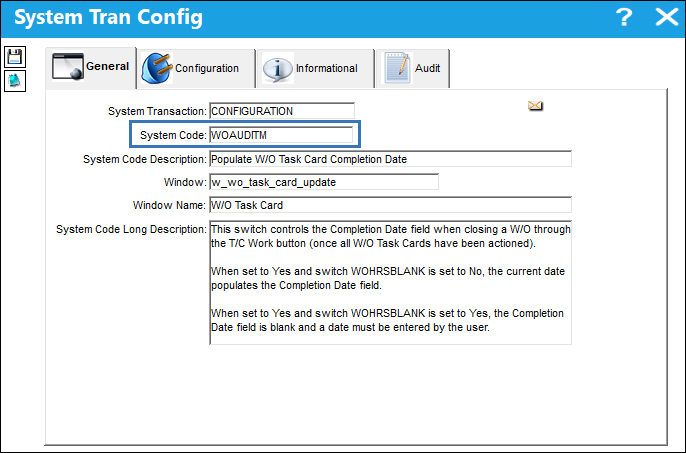The height and width of the screenshot is (453, 686).
Task: Click the Window Name label
Action: (x=169, y=205)
